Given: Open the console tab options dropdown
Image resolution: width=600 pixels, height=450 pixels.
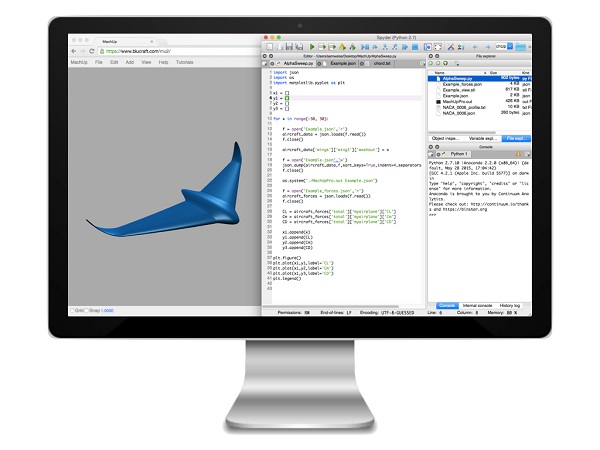Looking at the screenshot, I should [527, 154].
